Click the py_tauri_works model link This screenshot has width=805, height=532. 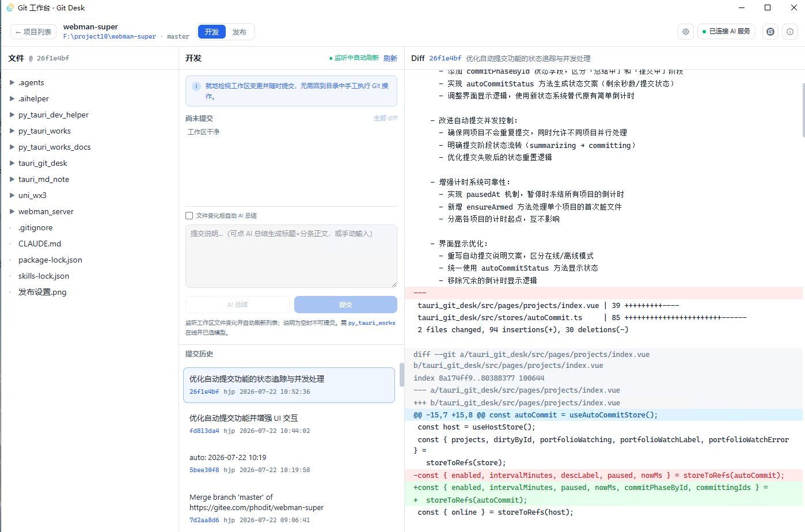[x=371, y=323]
